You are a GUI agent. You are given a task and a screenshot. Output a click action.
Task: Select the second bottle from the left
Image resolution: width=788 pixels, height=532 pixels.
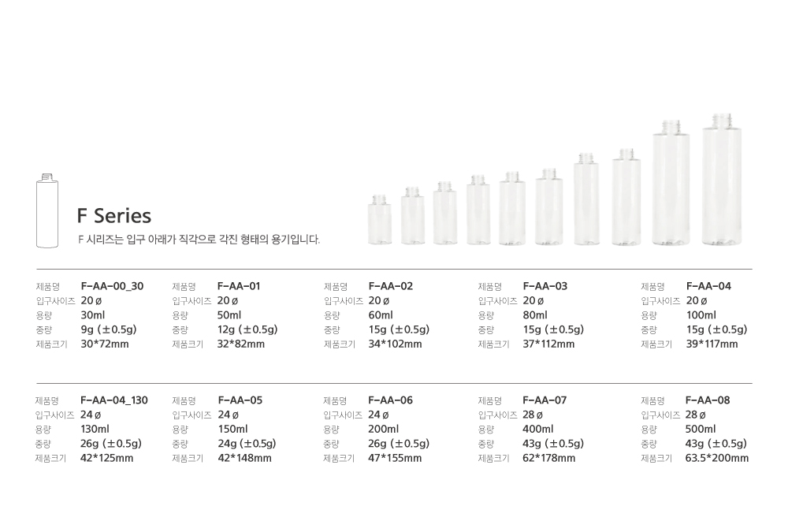click(x=412, y=218)
